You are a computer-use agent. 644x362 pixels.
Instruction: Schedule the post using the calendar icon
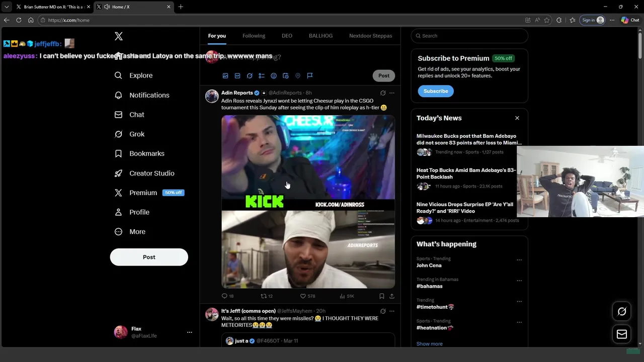click(x=286, y=76)
